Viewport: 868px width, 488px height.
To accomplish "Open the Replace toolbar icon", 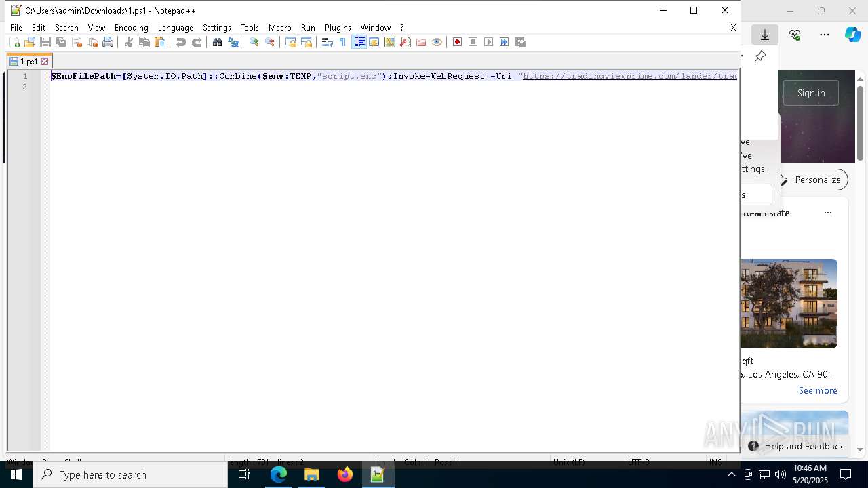I will (233, 42).
